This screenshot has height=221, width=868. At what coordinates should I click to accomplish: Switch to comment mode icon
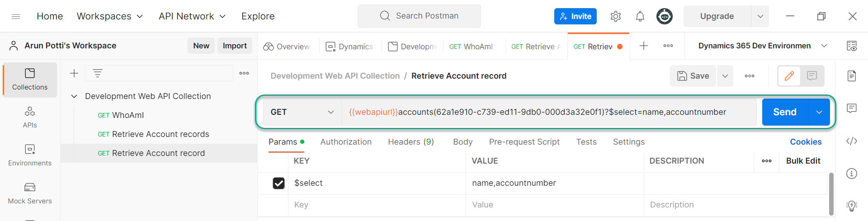[x=812, y=76]
